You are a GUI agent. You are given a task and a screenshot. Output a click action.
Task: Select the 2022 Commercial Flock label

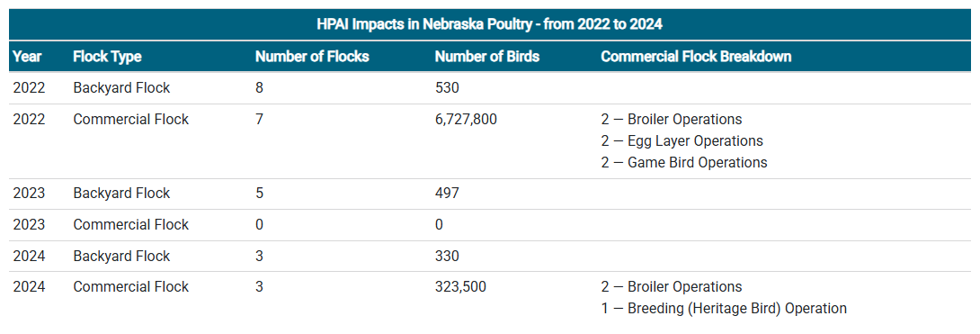[130, 119]
